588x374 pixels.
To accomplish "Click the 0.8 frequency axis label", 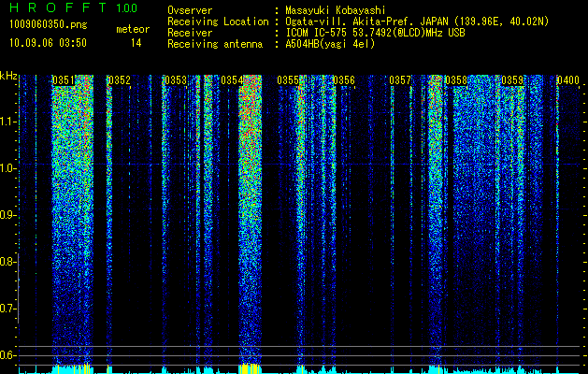I will pyautogui.click(x=7, y=262).
